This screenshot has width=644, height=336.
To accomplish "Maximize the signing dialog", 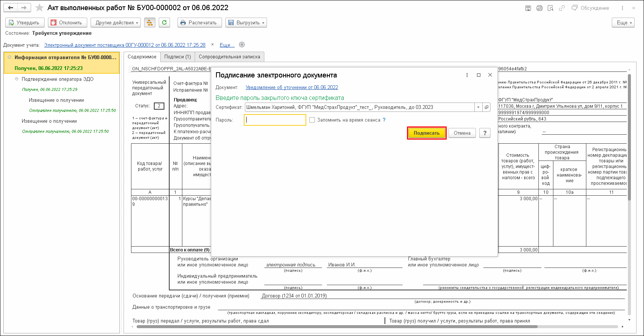I will (479, 75).
